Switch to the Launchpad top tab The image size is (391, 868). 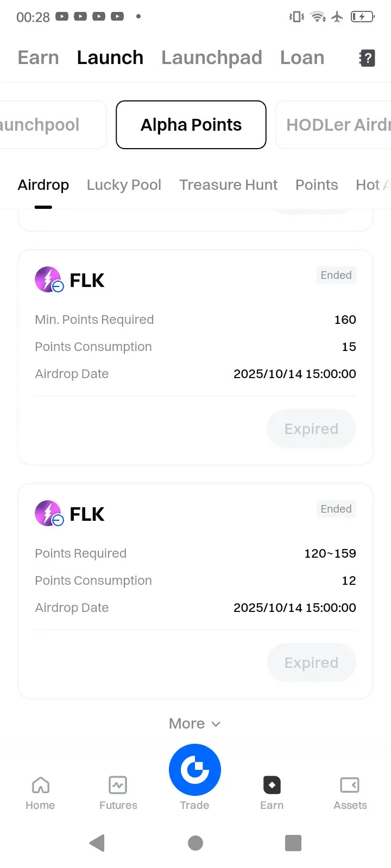[212, 58]
